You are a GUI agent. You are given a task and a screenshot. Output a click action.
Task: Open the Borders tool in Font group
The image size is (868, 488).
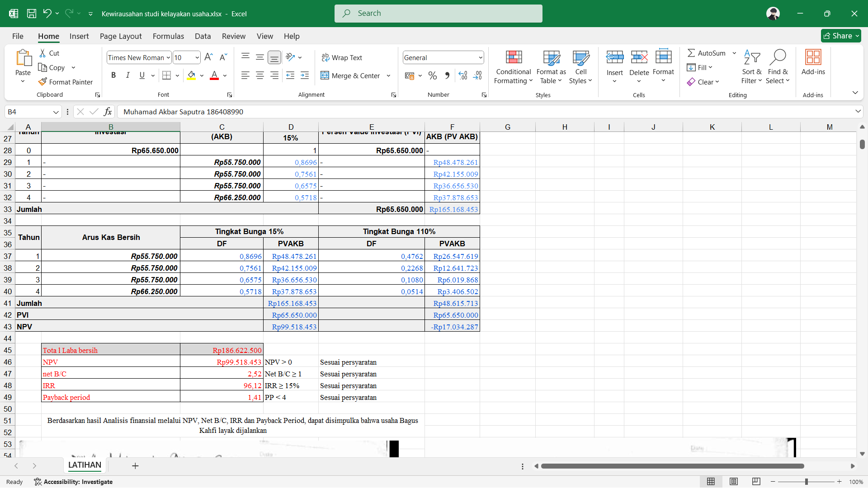166,75
